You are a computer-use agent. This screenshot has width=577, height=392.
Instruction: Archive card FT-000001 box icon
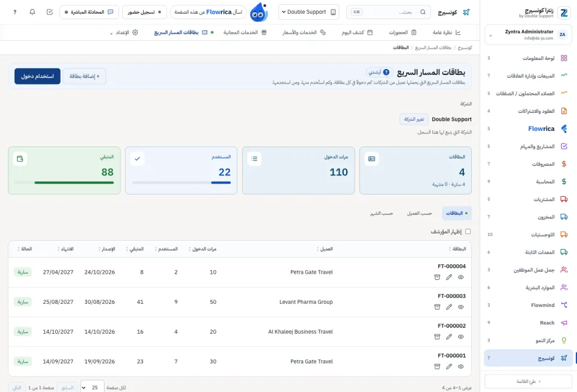[x=437, y=367]
